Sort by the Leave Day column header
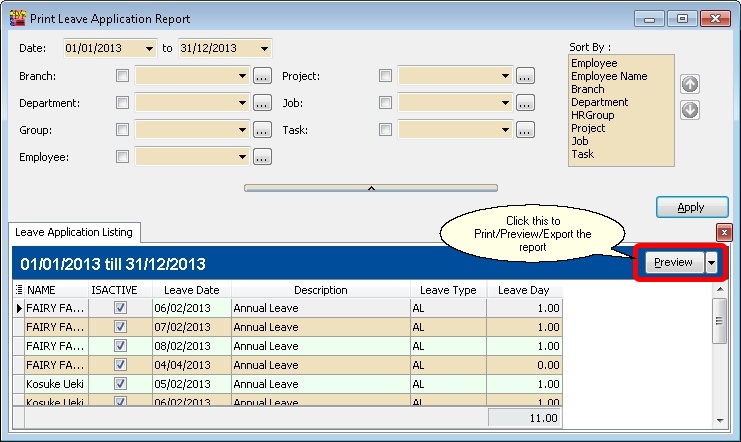The width and height of the screenshot is (741, 442). (x=524, y=290)
